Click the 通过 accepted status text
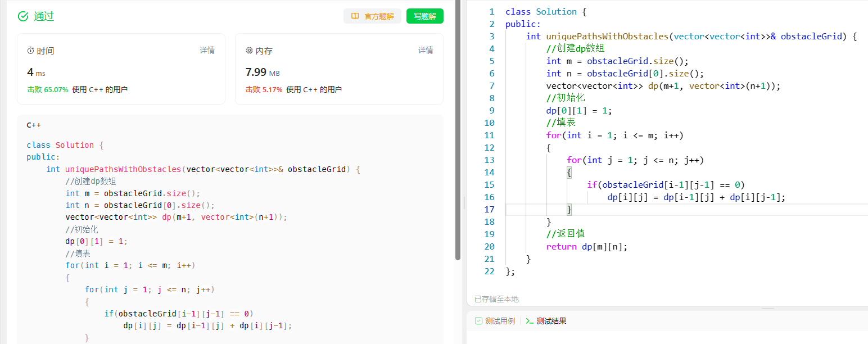Screen dimensions: 868x344 44,16
